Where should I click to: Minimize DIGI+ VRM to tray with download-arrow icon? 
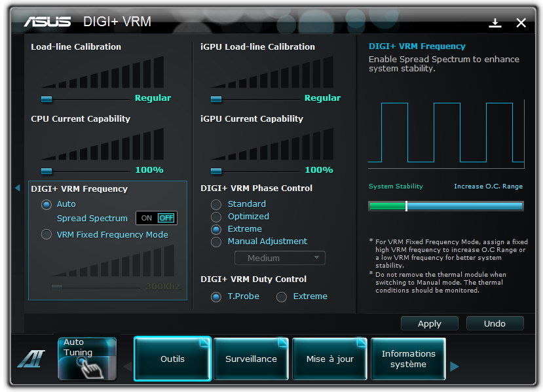click(x=495, y=23)
